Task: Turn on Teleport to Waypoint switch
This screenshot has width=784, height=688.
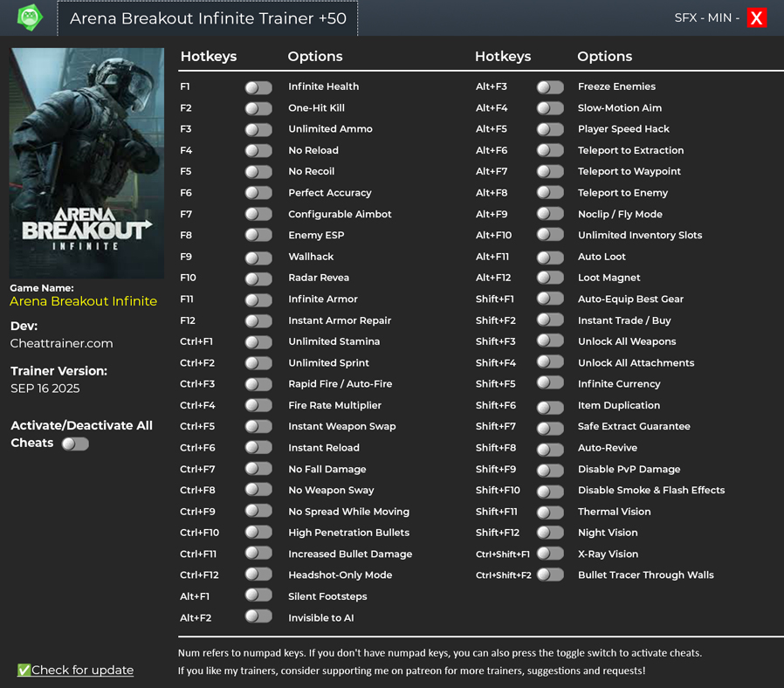Action: (550, 172)
